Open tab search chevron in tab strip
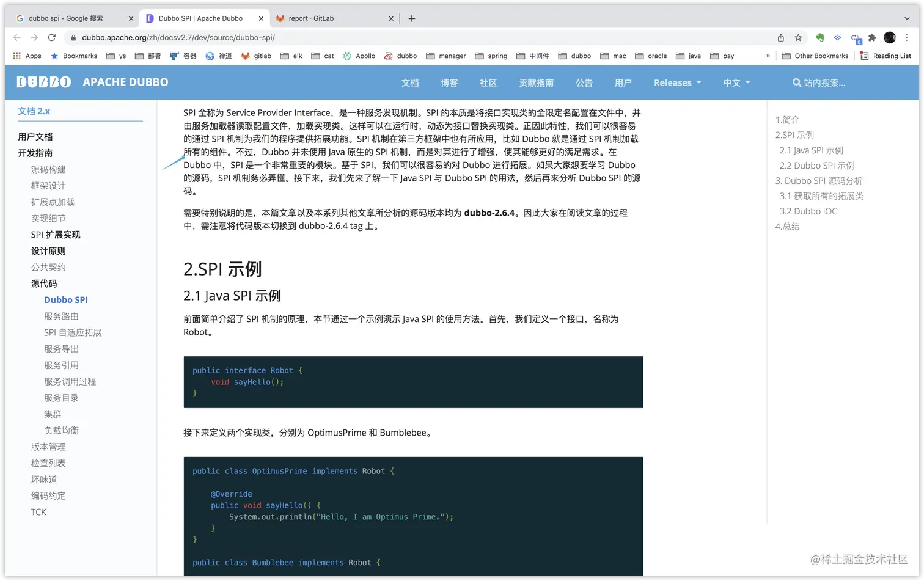The width and height of the screenshot is (924, 581). pos(907,18)
